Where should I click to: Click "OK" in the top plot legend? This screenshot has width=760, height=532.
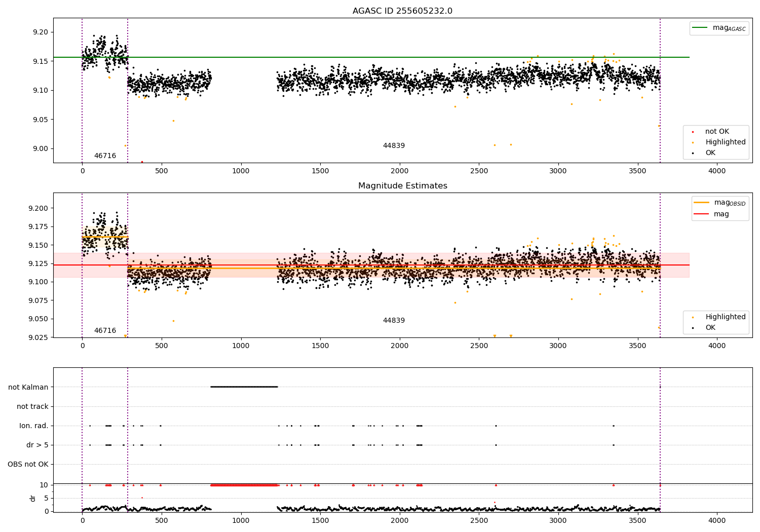(x=710, y=153)
